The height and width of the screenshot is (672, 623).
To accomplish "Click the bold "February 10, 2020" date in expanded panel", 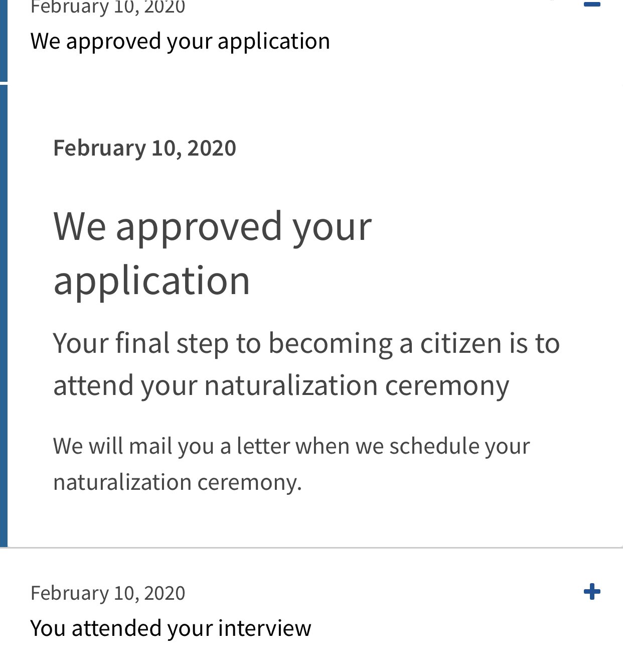I will pos(144,149).
